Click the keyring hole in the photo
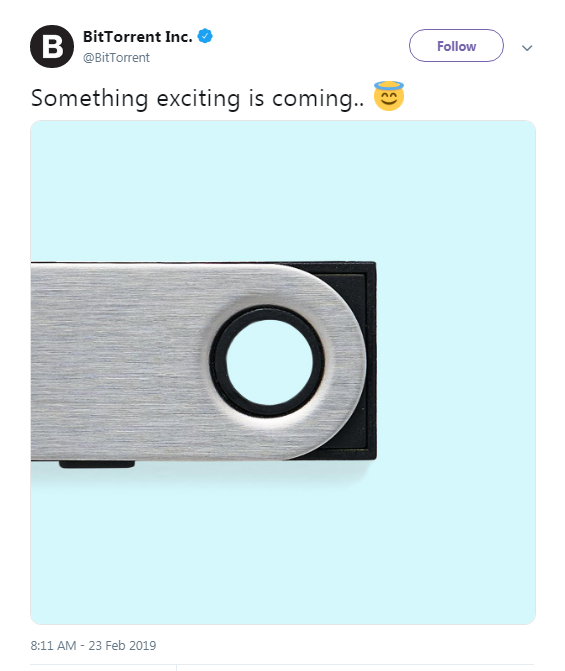This screenshot has height=671, width=565. pos(269,362)
